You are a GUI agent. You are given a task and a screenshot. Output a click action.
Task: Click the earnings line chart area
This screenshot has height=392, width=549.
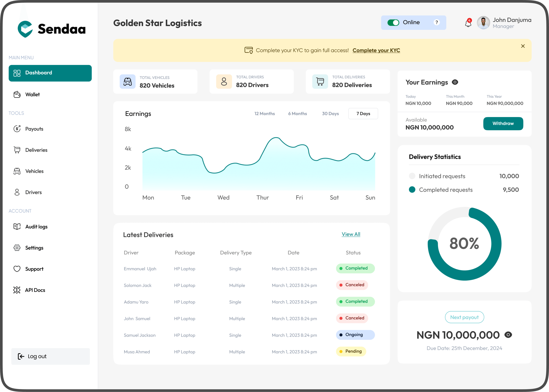(259, 164)
